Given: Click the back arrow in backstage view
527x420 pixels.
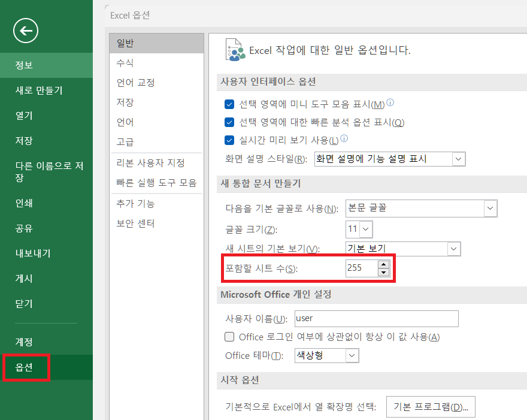Looking at the screenshot, I should 25,31.
